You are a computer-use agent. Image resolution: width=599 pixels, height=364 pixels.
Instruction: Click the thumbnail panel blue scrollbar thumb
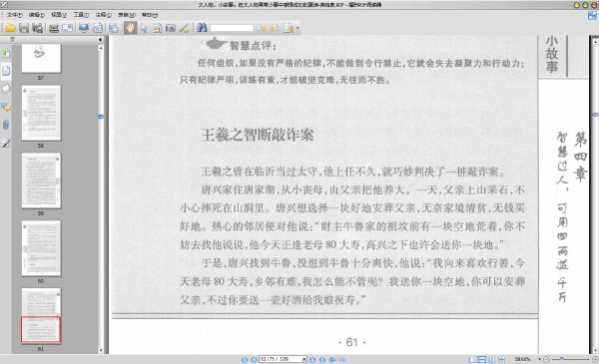101,117
